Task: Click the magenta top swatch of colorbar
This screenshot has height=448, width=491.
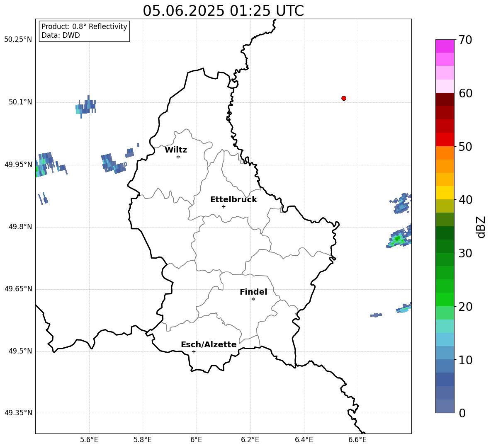Action: tap(445, 46)
